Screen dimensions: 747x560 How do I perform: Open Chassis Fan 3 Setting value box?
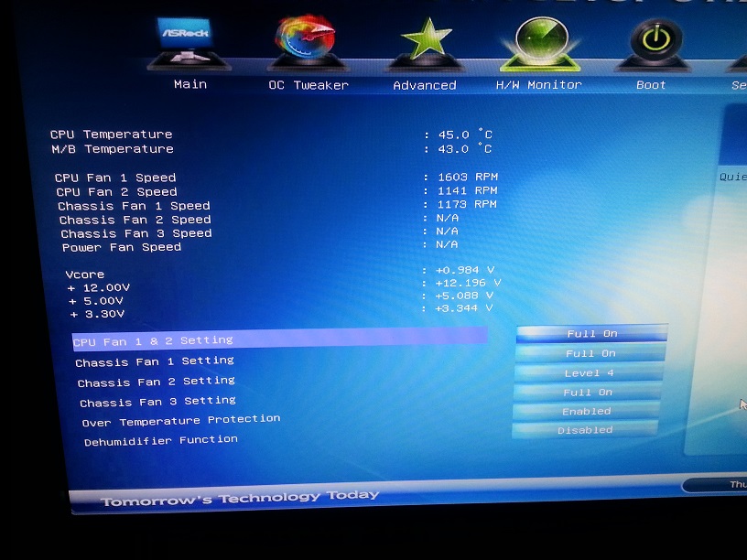tap(588, 393)
